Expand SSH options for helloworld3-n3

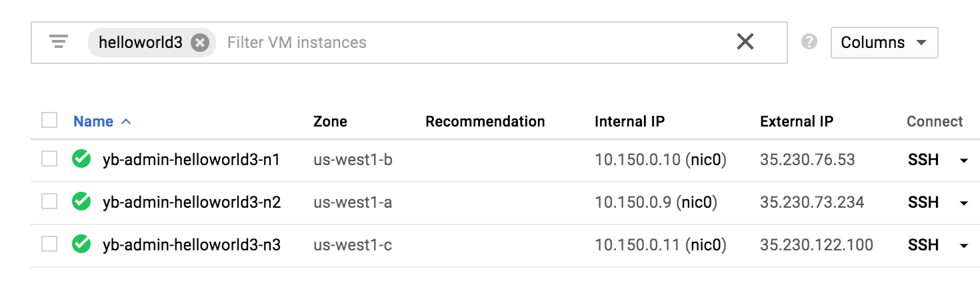pyautogui.click(x=963, y=246)
